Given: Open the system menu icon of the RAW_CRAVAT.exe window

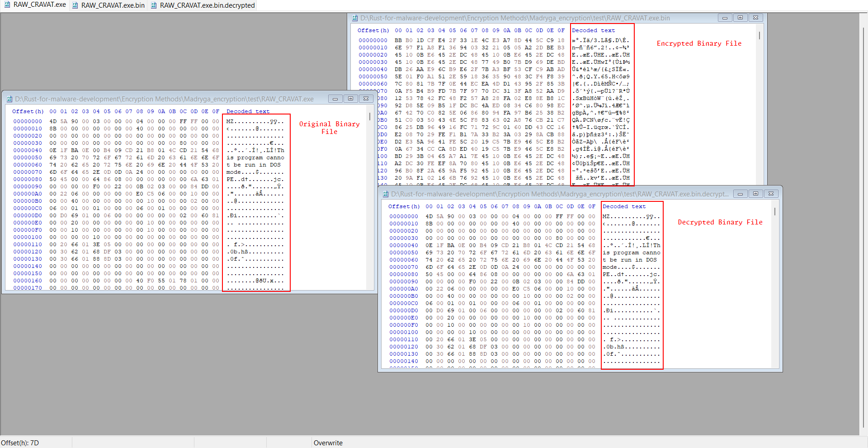Looking at the screenshot, I should coord(9,99).
